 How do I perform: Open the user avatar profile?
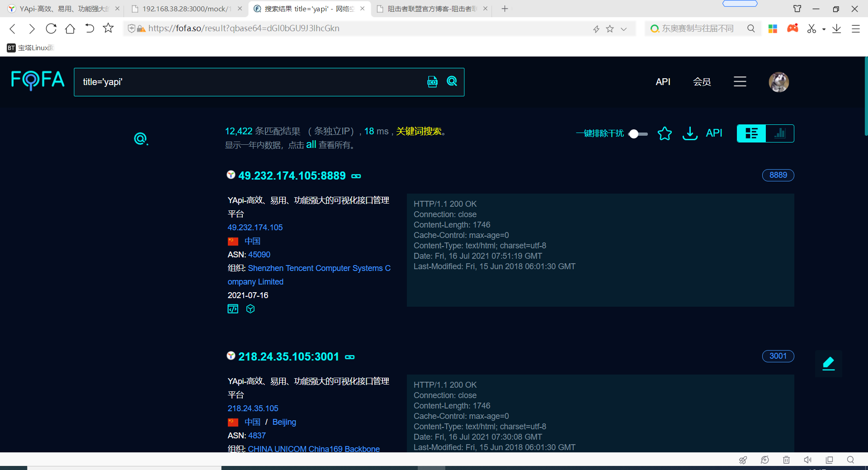(778, 82)
